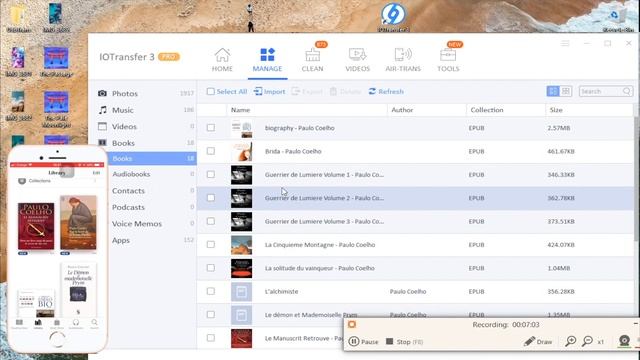The height and width of the screenshot is (360, 640).
Task: Check Guerrier de Lumiere Volume 3 checkbox
Action: pos(211,221)
